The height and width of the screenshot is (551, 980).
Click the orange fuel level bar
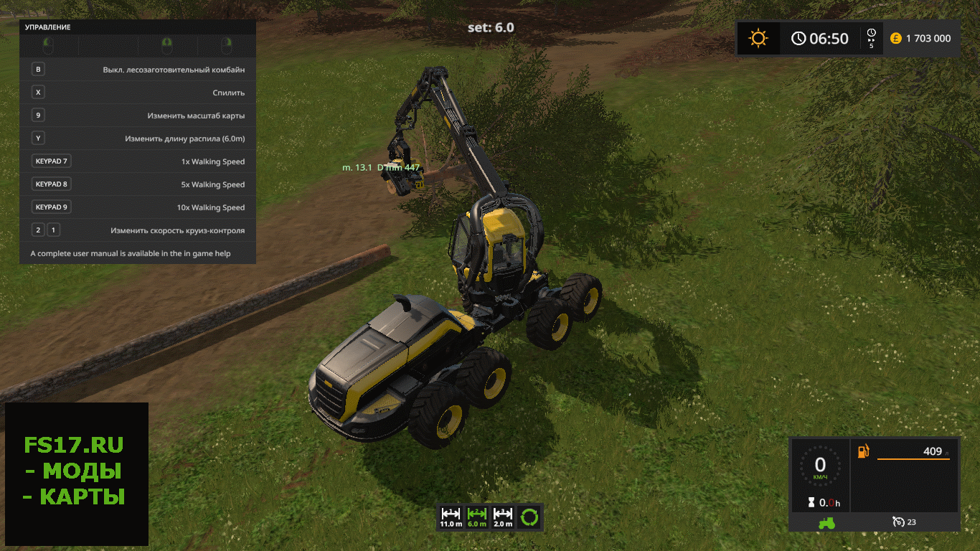click(913, 459)
